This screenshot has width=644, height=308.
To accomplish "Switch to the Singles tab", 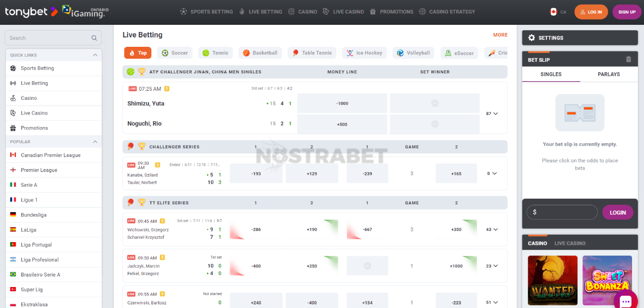I will point(551,74).
